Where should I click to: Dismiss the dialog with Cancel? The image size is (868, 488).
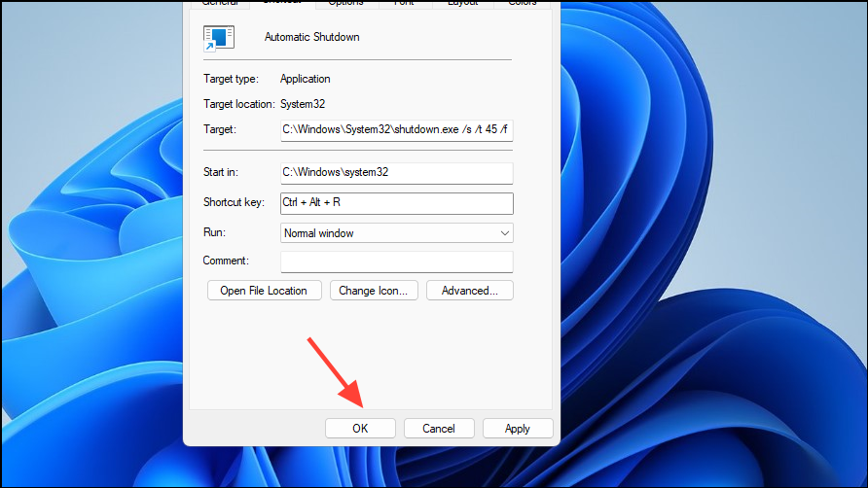pos(439,429)
